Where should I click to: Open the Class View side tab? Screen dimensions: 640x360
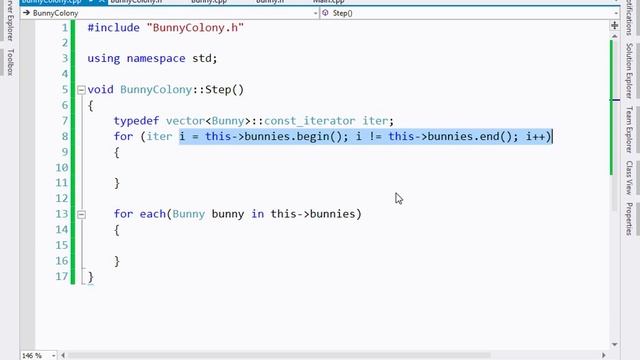tap(629, 178)
